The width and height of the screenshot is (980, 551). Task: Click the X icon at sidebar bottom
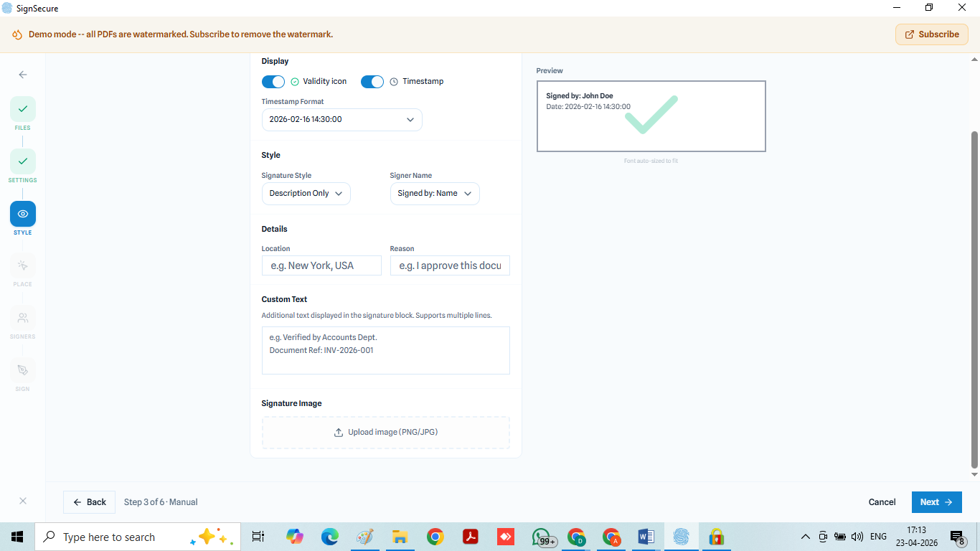pos(23,501)
